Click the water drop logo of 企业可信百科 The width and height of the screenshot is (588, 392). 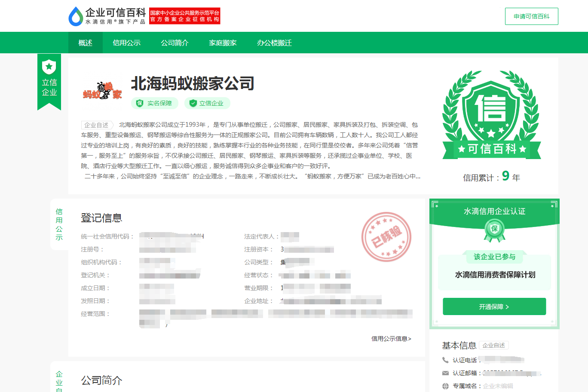(74, 15)
